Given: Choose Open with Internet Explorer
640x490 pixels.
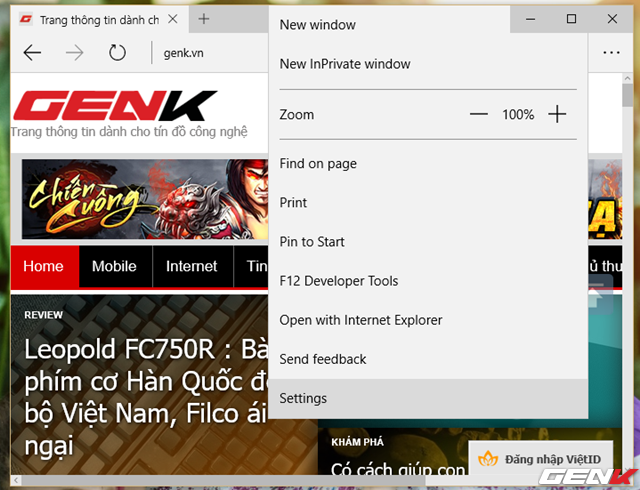Looking at the screenshot, I should pos(428,320).
